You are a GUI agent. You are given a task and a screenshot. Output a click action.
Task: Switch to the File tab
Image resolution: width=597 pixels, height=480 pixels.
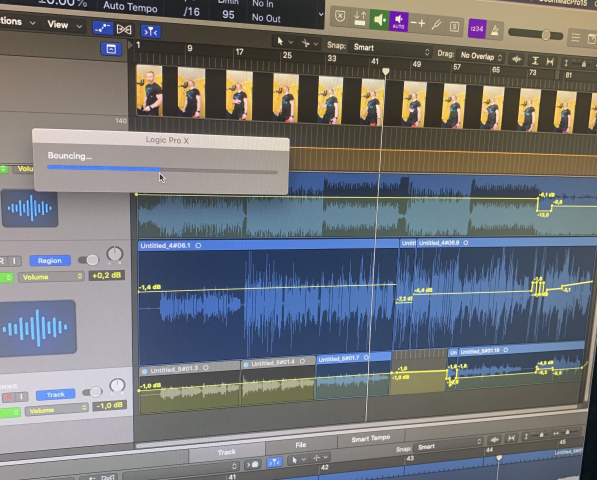[x=300, y=445]
